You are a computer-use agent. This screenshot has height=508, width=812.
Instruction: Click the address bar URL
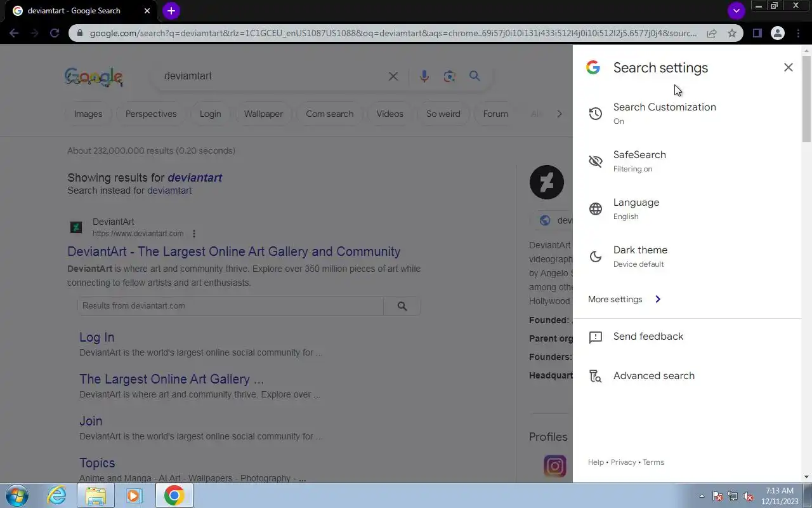[x=393, y=33]
